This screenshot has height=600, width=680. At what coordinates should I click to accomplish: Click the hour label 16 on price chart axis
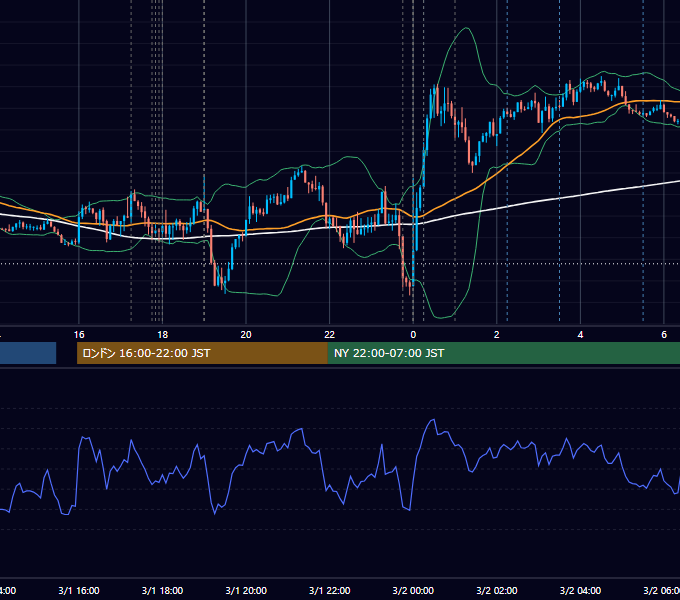click(79, 335)
